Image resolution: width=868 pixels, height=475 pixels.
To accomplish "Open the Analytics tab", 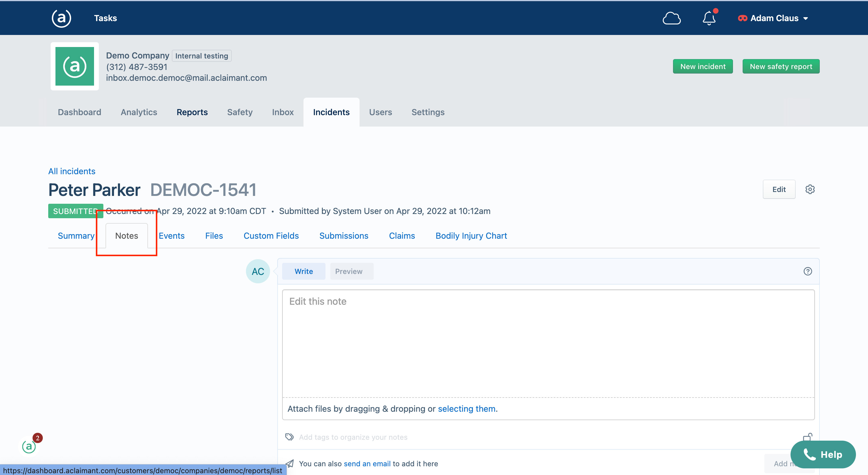I will tap(139, 112).
